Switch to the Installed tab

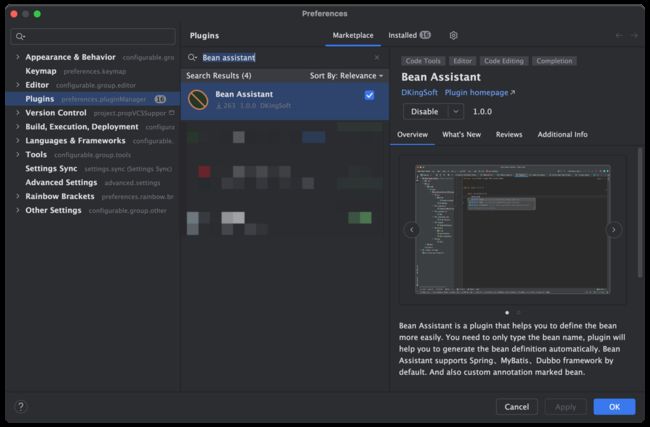point(409,36)
